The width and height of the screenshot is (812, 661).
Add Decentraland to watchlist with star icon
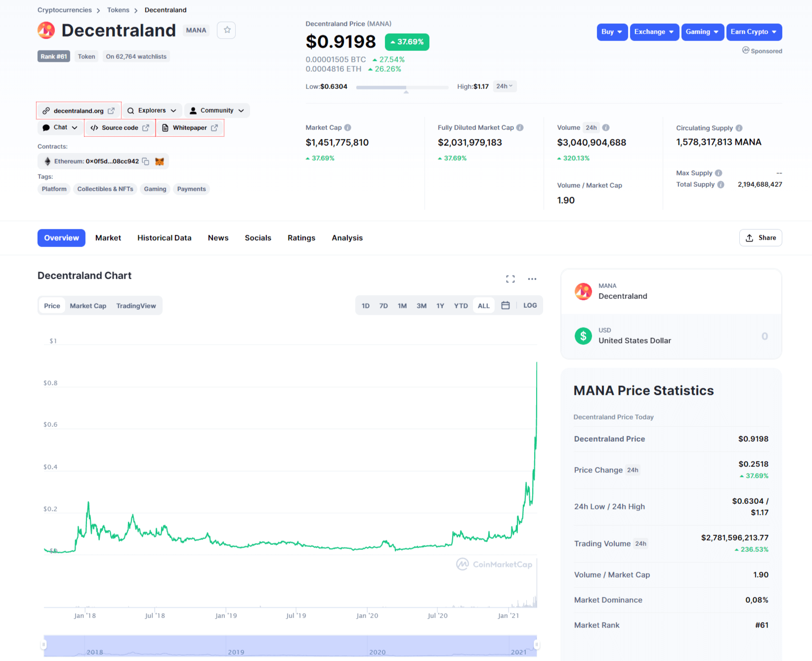pyautogui.click(x=226, y=30)
